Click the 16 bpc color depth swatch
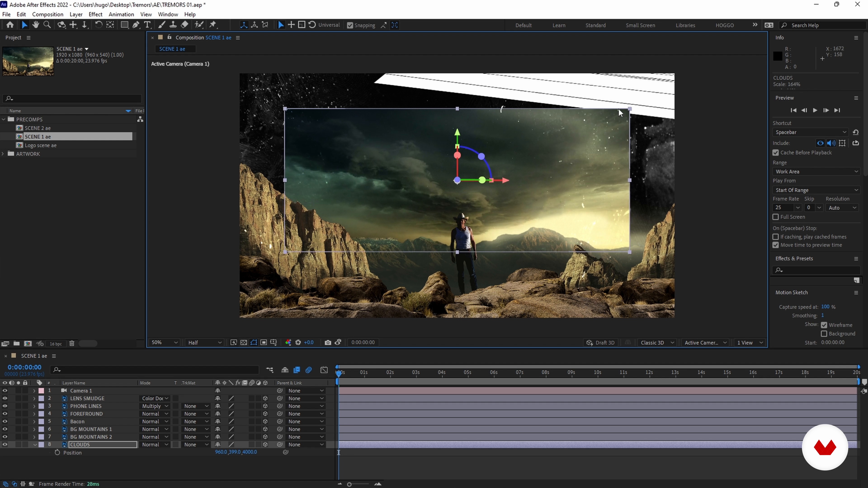This screenshot has height=488, width=868. coord(56,343)
